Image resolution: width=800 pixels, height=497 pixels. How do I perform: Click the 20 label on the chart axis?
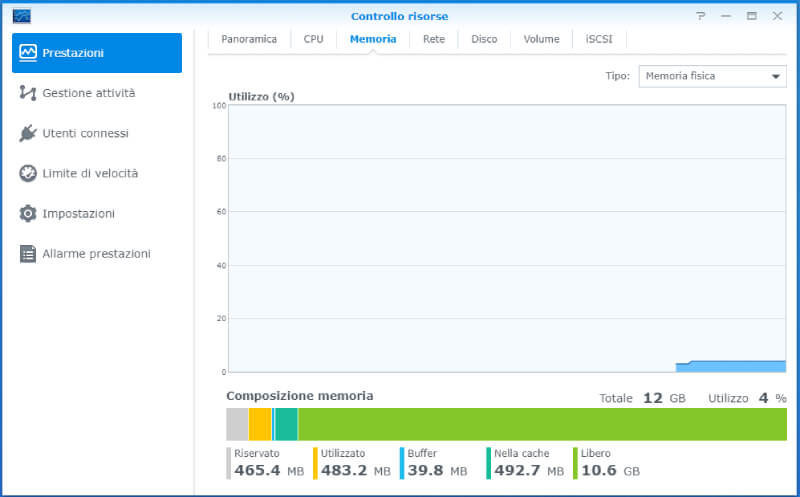(x=221, y=318)
